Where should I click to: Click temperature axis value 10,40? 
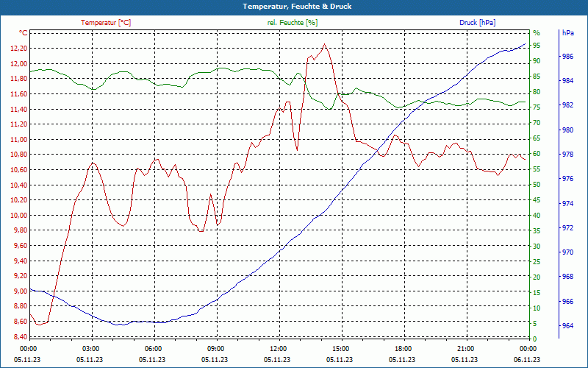(x=21, y=185)
